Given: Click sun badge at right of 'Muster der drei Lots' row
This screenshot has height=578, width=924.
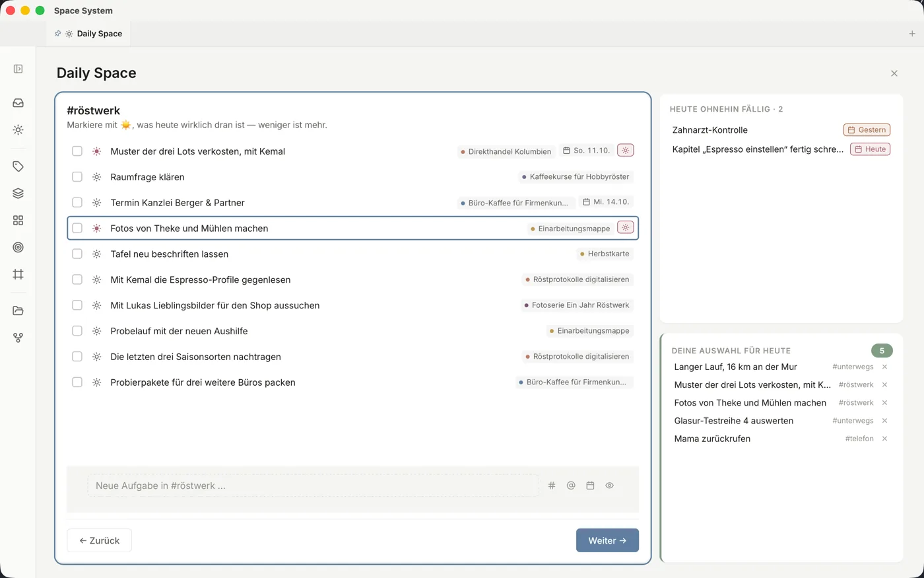Looking at the screenshot, I should coord(626,151).
